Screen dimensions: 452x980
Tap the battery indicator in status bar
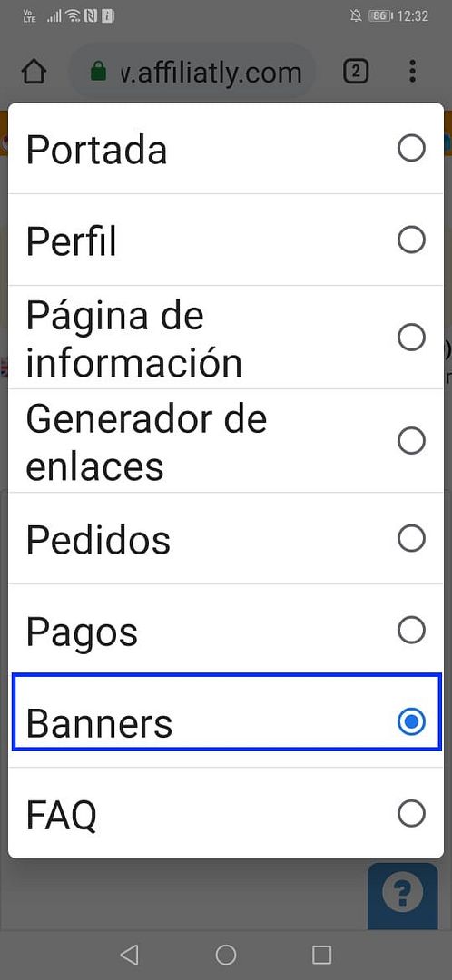pyautogui.click(x=379, y=16)
